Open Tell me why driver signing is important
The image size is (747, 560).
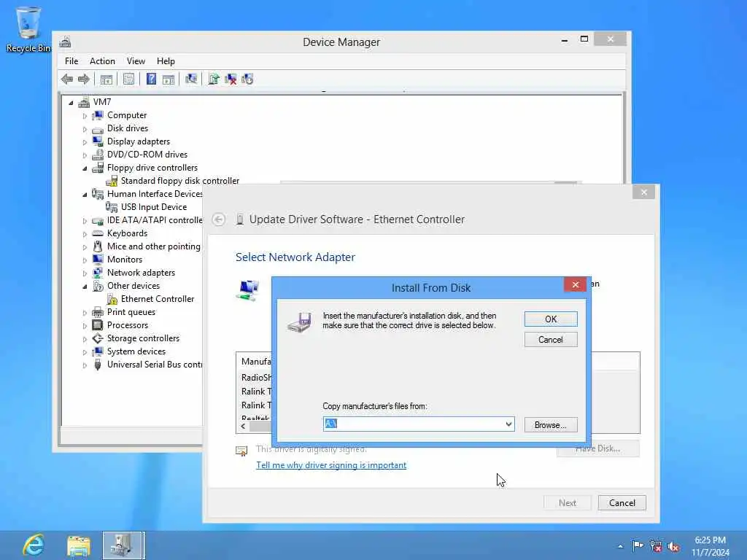pos(331,465)
